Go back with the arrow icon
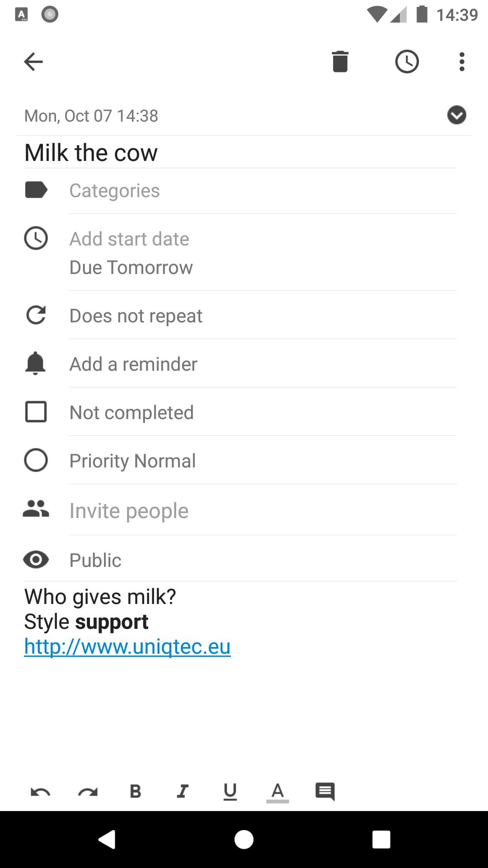This screenshot has height=868, width=488. coord(33,61)
